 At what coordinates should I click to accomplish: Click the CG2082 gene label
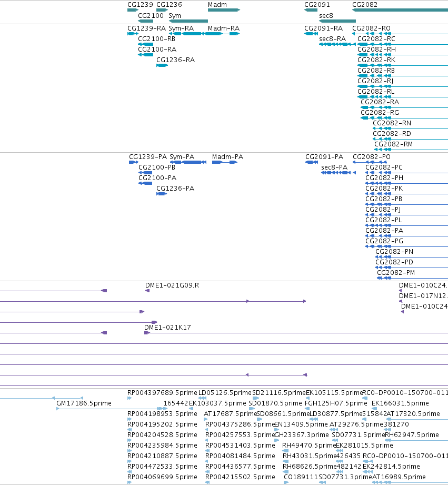(365, 5)
